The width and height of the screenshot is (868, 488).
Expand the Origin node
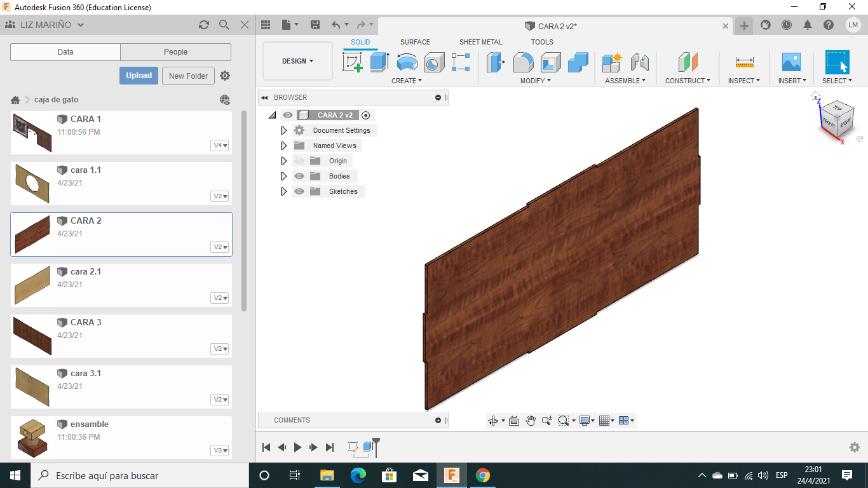pyautogui.click(x=284, y=161)
